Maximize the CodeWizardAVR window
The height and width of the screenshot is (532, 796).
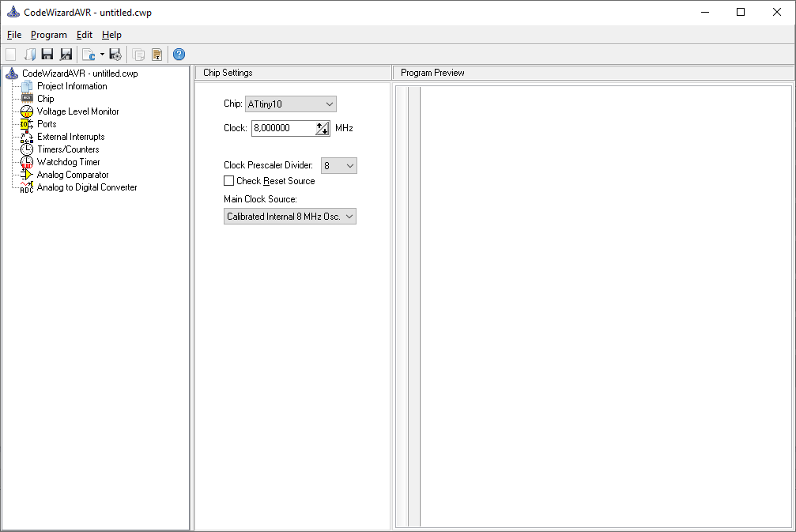(x=741, y=12)
